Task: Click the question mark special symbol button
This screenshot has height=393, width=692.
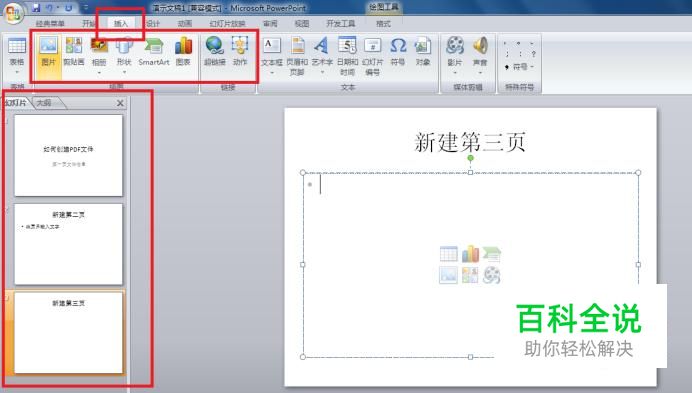Action: coord(533,54)
